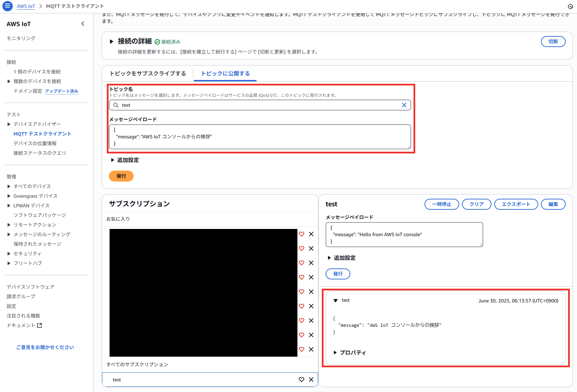Screen dimensions: 577x392
Task: Click the Hello from AWS IoT console payload box
Action: pos(404,234)
